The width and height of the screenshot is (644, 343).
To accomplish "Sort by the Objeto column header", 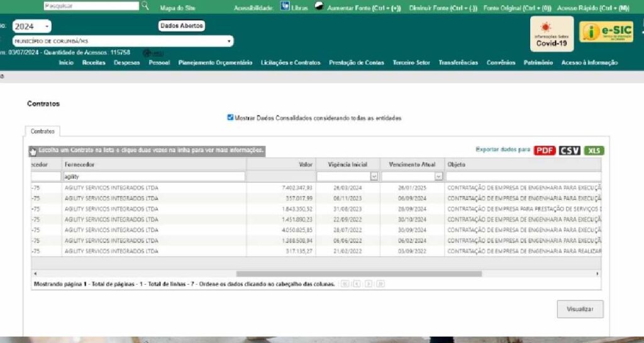I will click(x=523, y=165).
